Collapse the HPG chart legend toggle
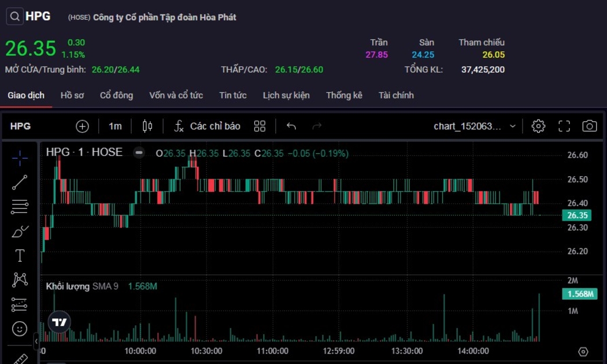Image resolution: width=607 pixels, height=364 pixels. point(139,153)
